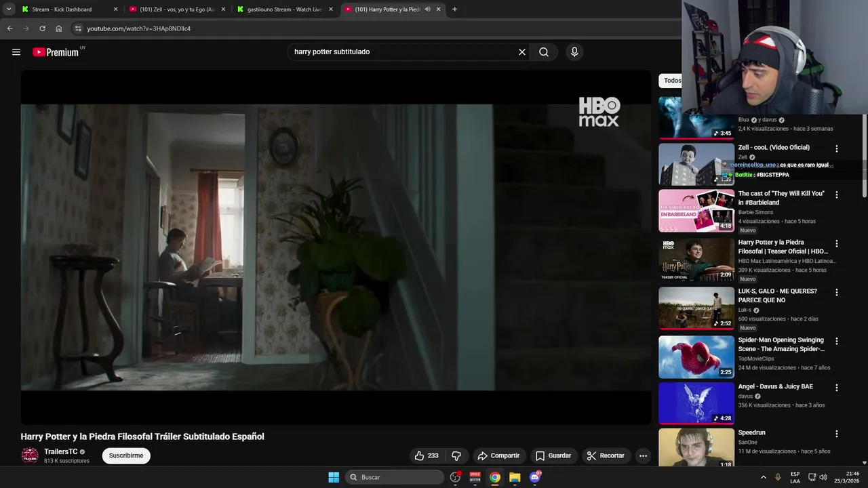
Task: Open Harry Potter Teaser Oficial thumbnail
Action: (x=696, y=260)
